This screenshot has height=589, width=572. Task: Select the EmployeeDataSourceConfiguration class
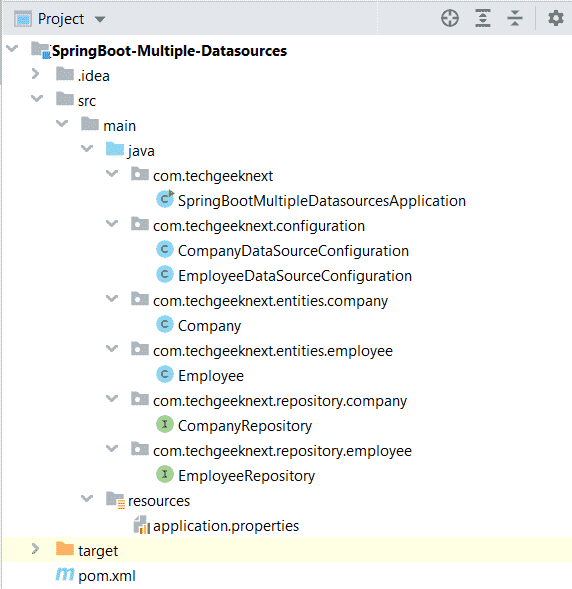[x=295, y=276]
